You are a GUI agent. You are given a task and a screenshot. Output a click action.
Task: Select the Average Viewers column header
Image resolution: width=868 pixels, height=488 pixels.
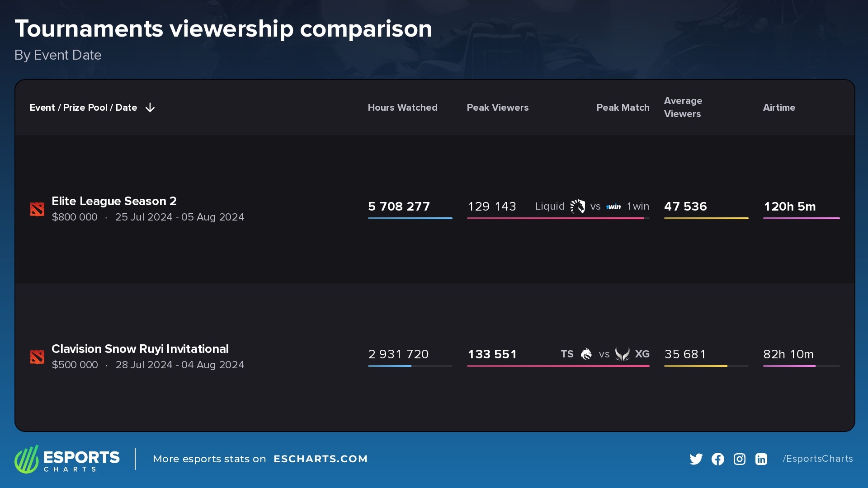point(683,108)
